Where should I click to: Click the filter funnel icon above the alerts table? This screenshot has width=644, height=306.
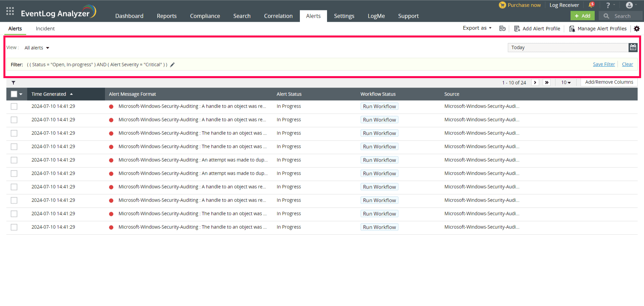tap(13, 82)
